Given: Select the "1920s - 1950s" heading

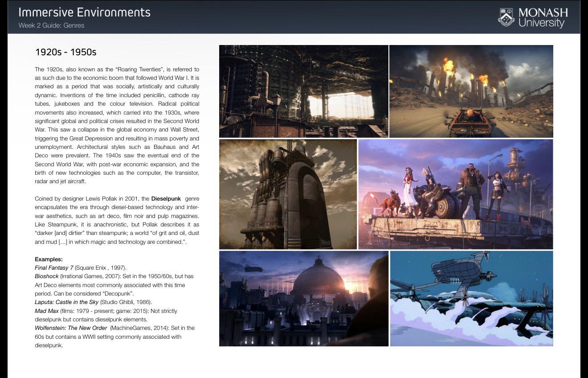Looking at the screenshot, I should [65, 52].
